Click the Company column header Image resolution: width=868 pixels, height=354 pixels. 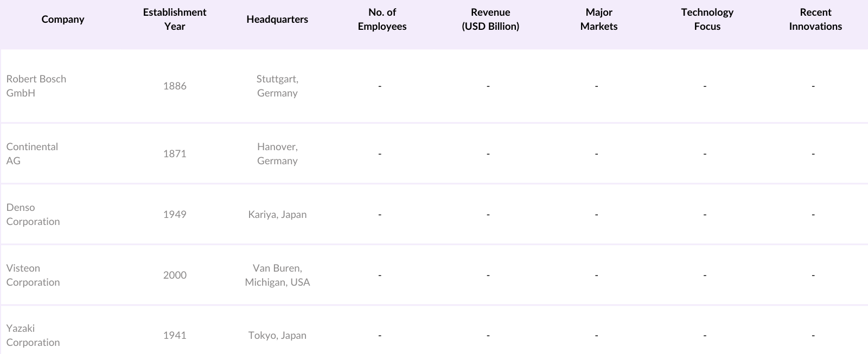click(63, 20)
